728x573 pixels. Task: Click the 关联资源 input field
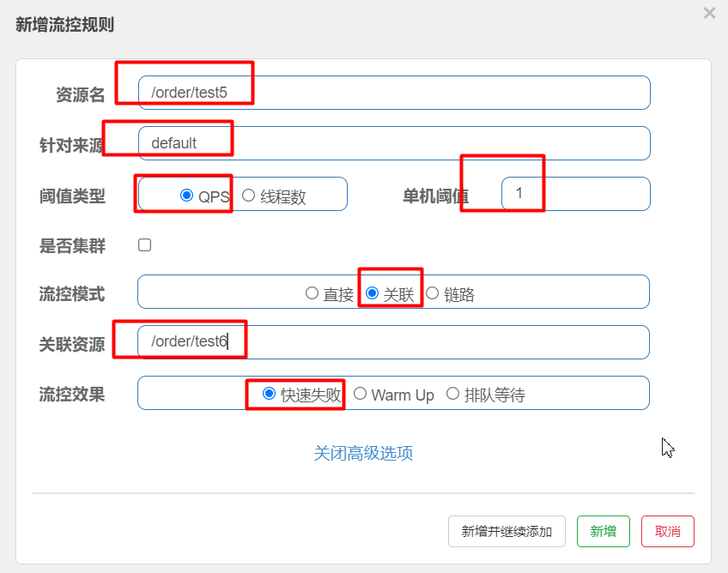tap(393, 342)
